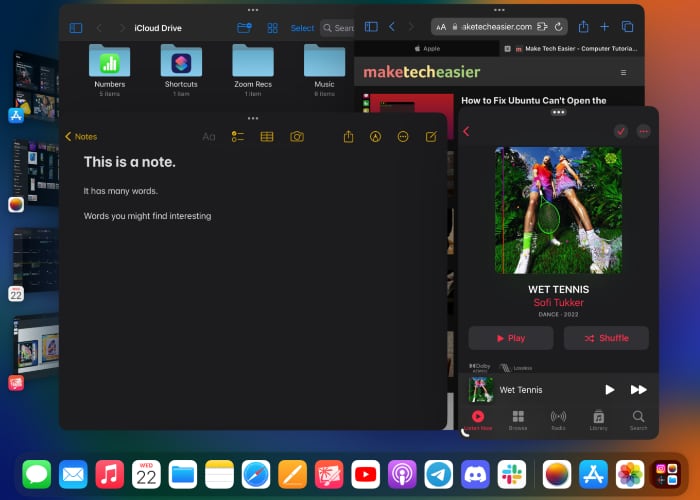Open How to Fix Ubuntu article link
This screenshot has height=500, width=700.
pyautogui.click(x=533, y=100)
